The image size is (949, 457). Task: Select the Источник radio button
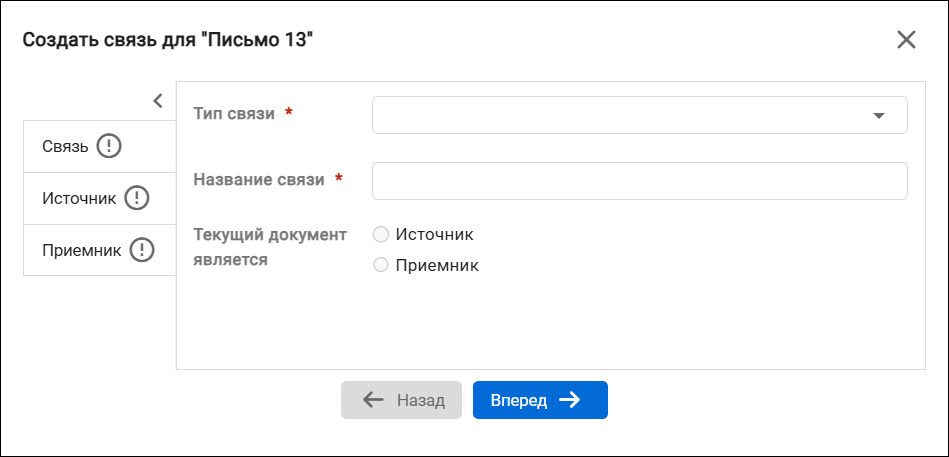(x=381, y=234)
